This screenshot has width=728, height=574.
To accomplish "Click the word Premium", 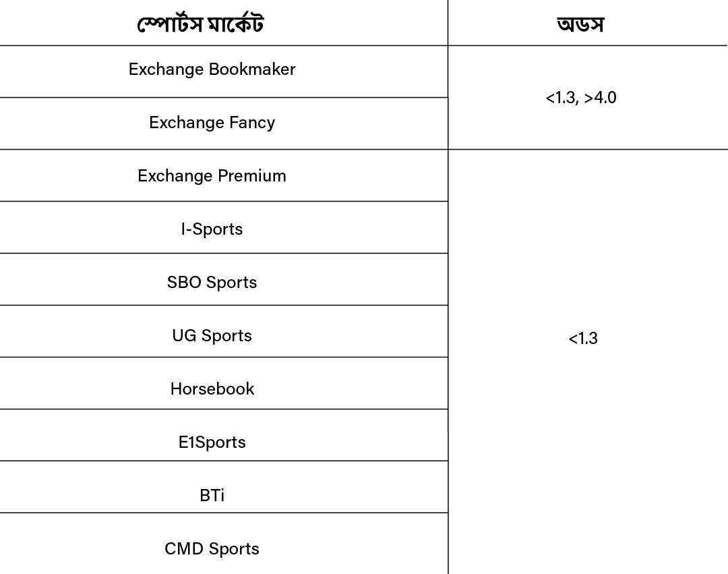I will (251, 176).
